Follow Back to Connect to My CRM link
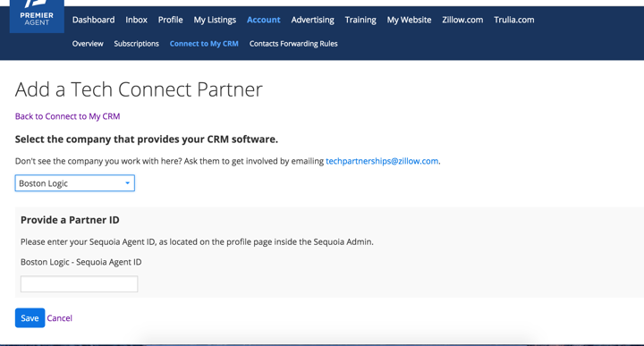644x346 pixels. coord(67,116)
